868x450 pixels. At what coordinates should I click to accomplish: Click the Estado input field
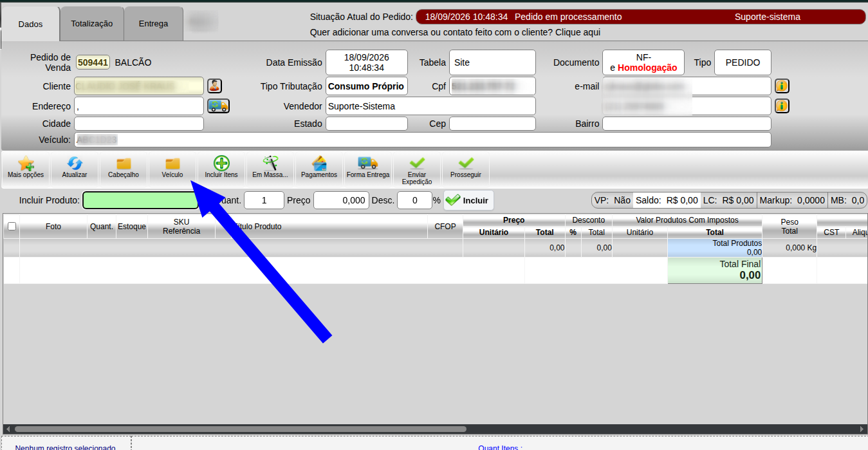click(x=367, y=124)
